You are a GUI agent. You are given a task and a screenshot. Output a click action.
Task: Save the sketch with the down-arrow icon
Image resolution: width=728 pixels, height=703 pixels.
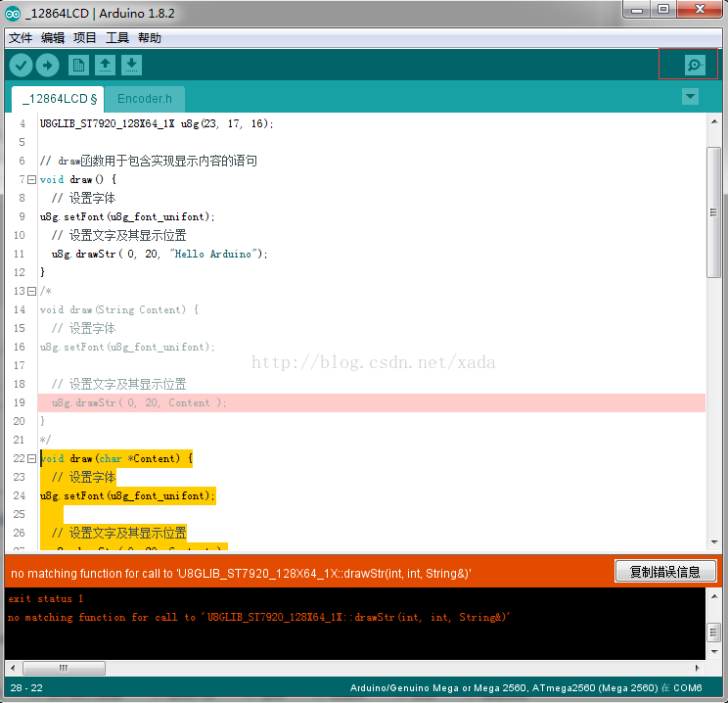click(x=132, y=65)
